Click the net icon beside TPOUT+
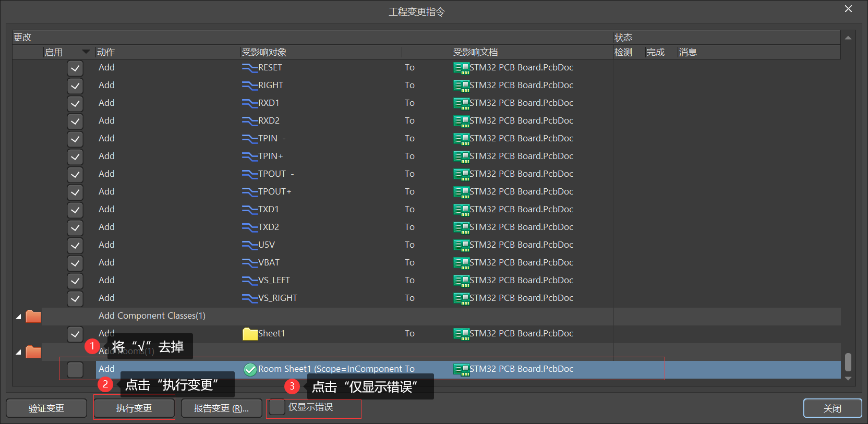Image resolution: width=868 pixels, height=424 pixels. pyautogui.click(x=250, y=192)
